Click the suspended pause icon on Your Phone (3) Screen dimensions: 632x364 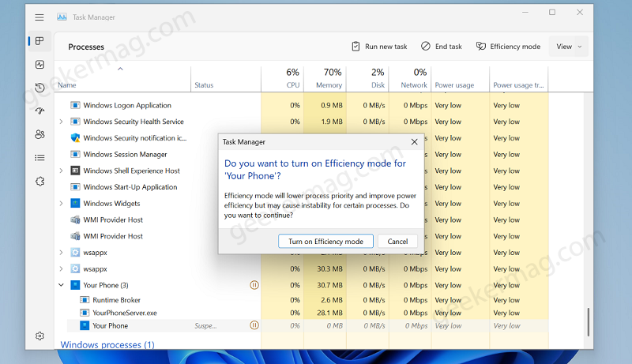click(254, 285)
